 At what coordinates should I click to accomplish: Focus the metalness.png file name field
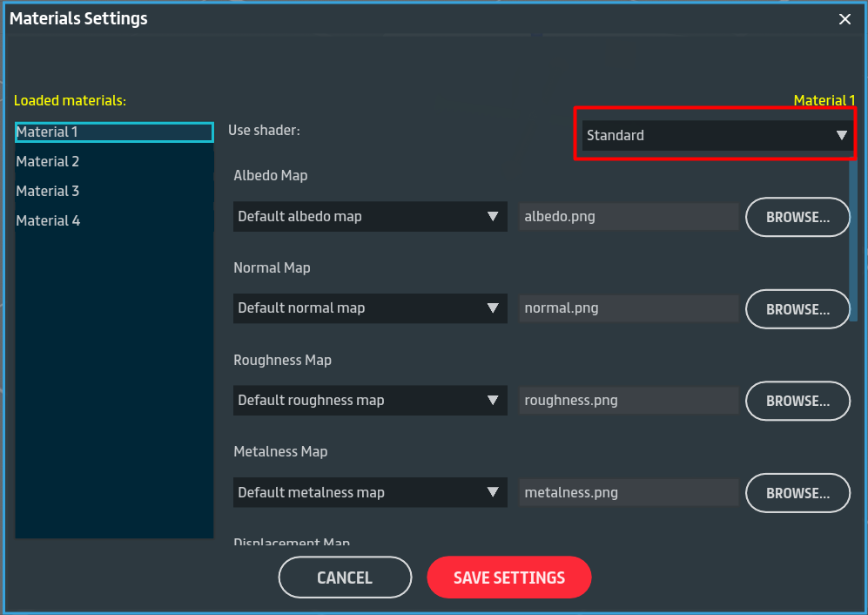(629, 493)
